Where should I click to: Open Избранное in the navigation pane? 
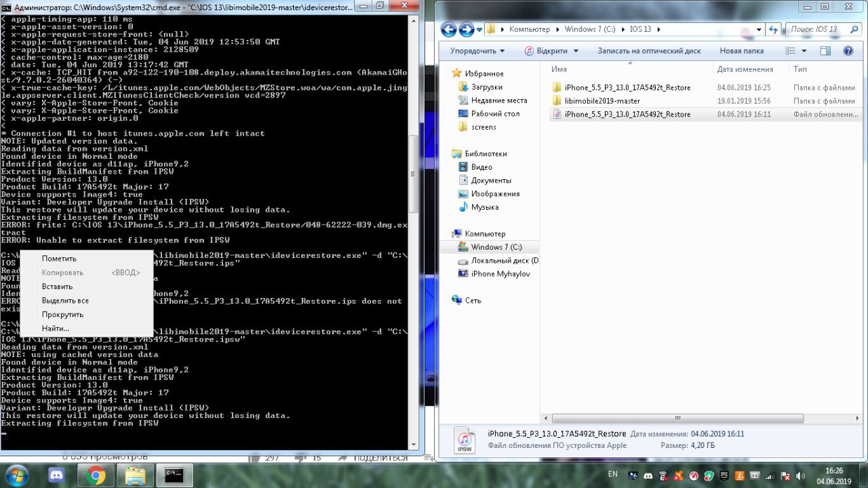[x=484, y=73]
